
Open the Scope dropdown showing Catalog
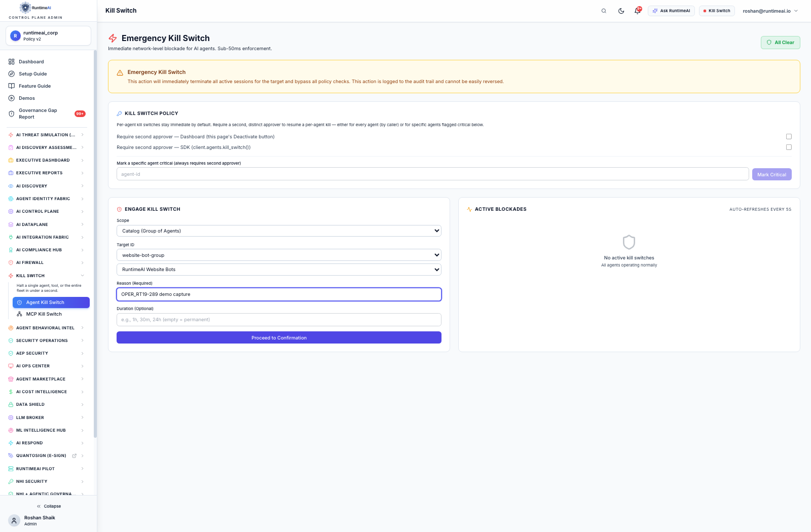(x=279, y=231)
